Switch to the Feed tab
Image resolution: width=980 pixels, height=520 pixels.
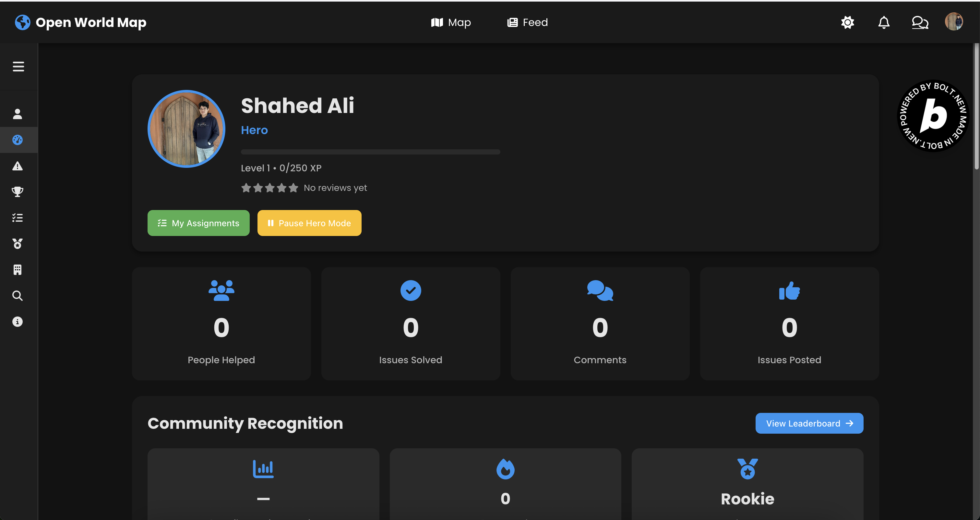pyautogui.click(x=527, y=22)
